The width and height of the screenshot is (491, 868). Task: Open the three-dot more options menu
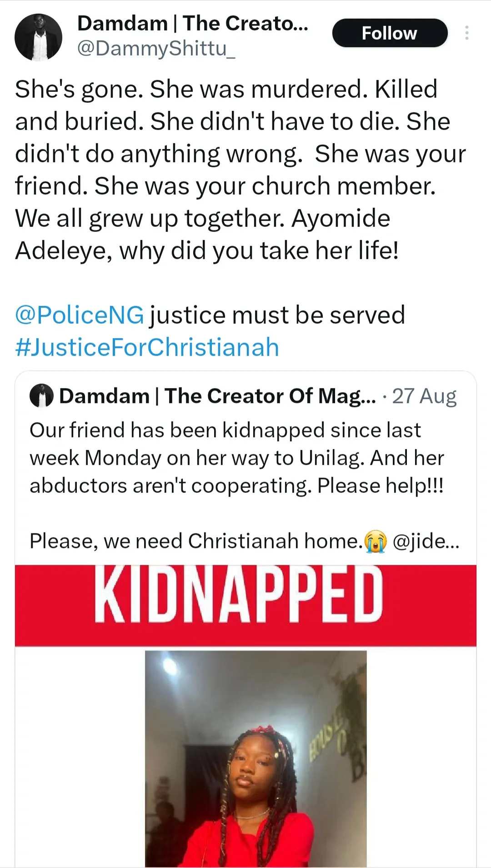(466, 33)
